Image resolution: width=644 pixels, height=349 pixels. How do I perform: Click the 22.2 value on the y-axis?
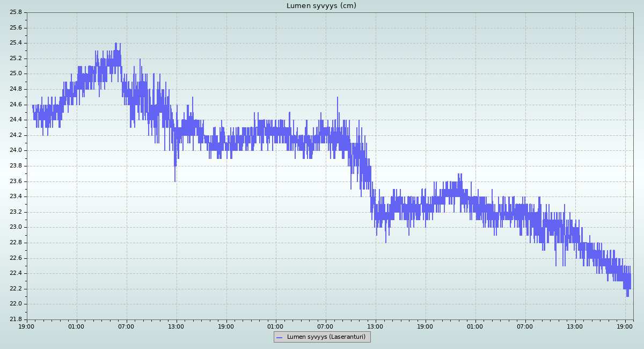(16, 289)
